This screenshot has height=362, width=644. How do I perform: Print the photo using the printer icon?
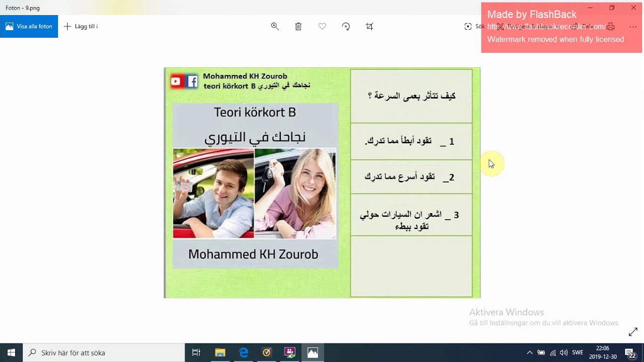click(610, 27)
